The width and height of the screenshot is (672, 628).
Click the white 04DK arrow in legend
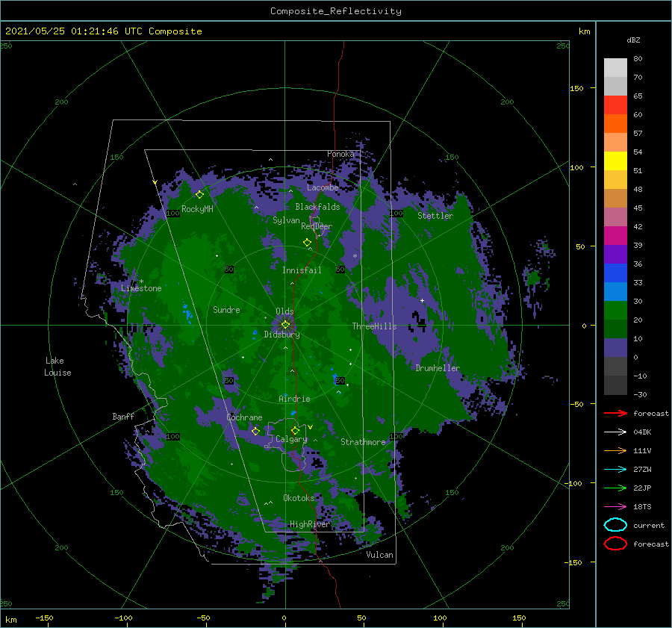(615, 432)
